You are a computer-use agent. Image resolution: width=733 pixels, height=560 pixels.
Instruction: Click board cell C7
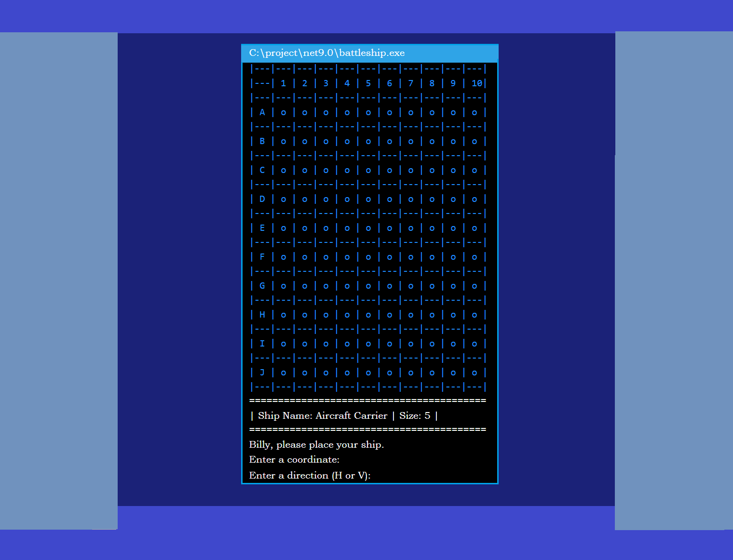point(411,171)
